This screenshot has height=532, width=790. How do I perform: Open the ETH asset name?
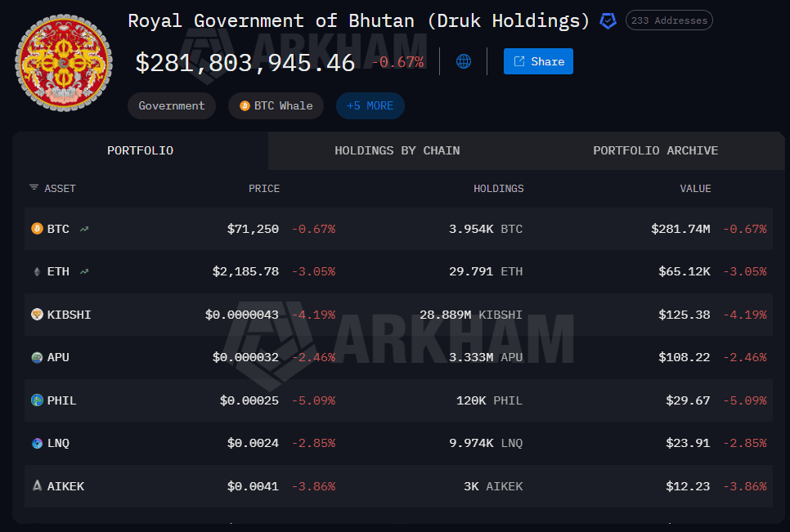point(58,272)
